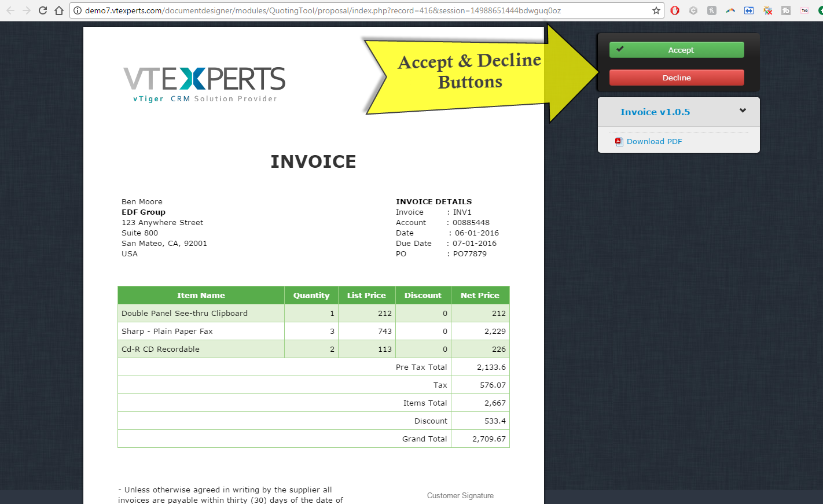Click the browser back arrow
This screenshot has width=823, height=504.
10,10
